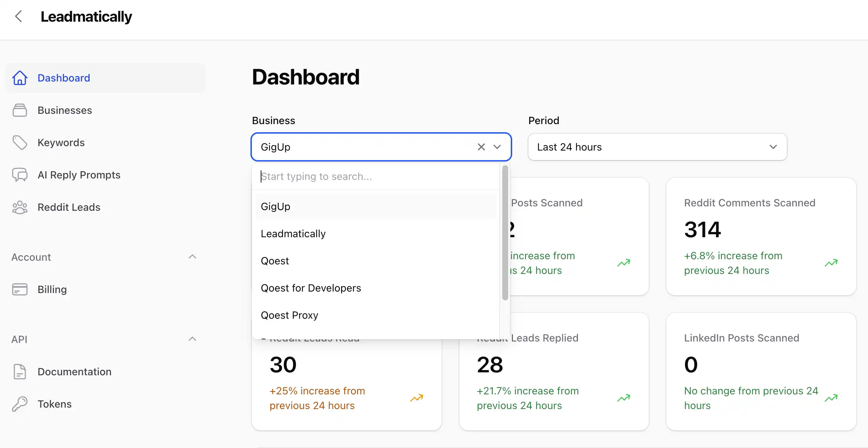
Task: Select the Documentation page icon
Action: click(20, 372)
